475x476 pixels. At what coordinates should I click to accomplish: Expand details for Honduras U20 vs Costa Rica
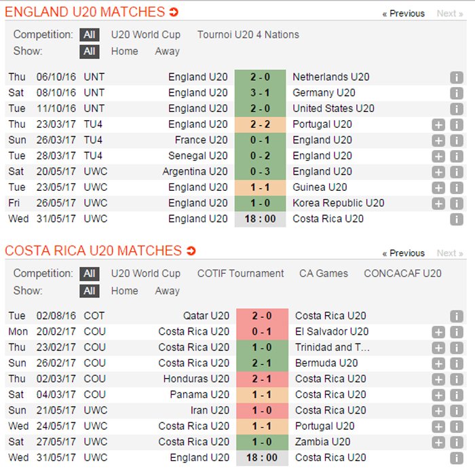438,379
